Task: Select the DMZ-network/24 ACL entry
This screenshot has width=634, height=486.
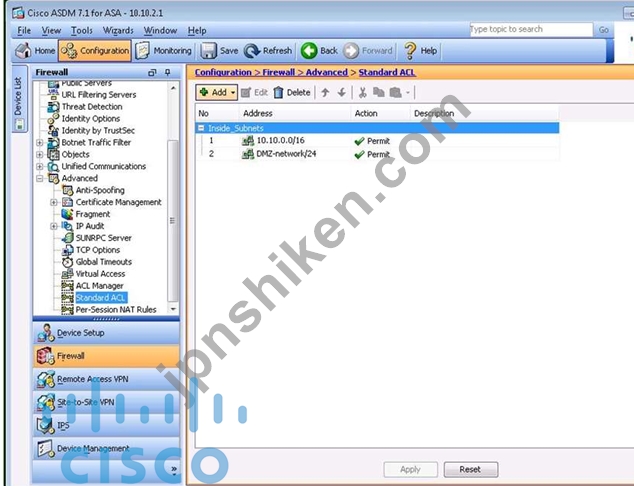Action: click(377, 154)
